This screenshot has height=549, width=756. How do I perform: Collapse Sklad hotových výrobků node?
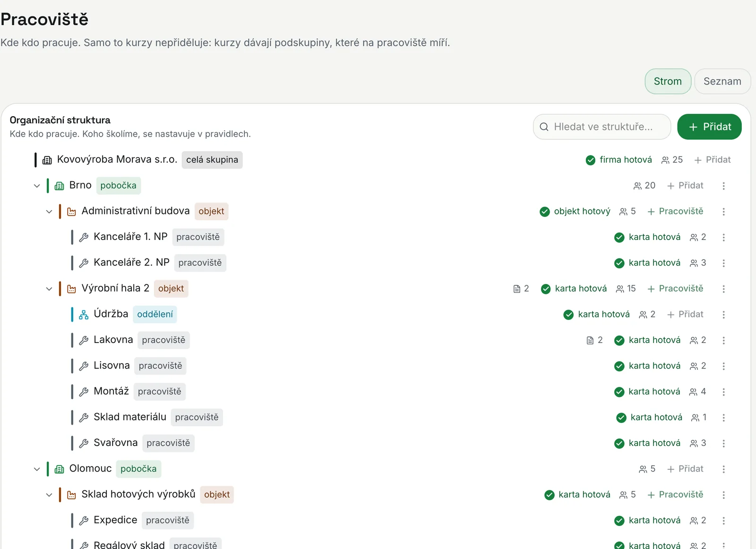tap(49, 495)
